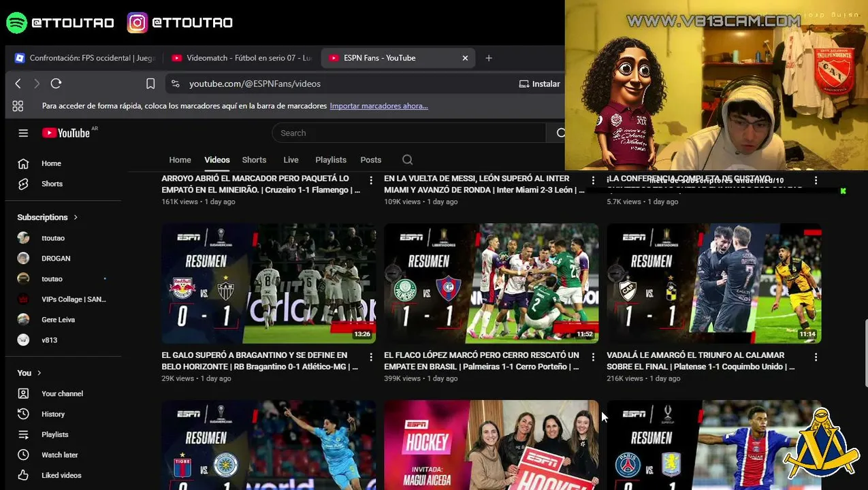This screenshot has width=868, height=490.
Task: Open site info icon beside the URL
Action: (x=176, y=84)
